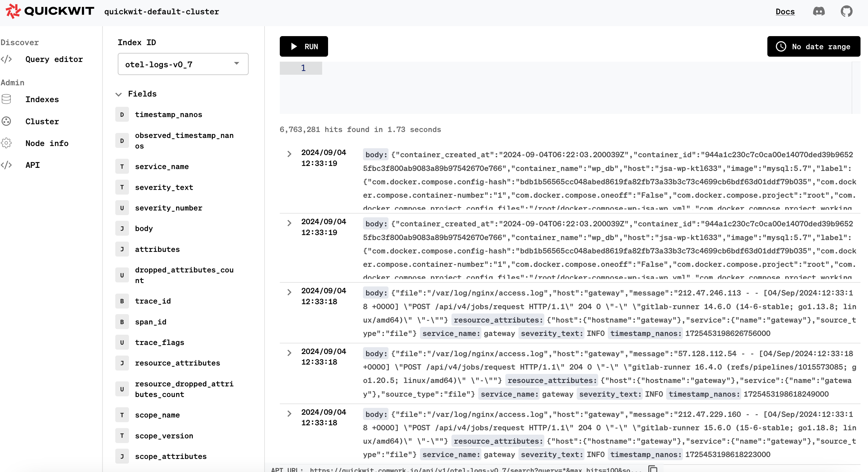Open the No date range picker

pyautogui.click(x=813, y=46)
